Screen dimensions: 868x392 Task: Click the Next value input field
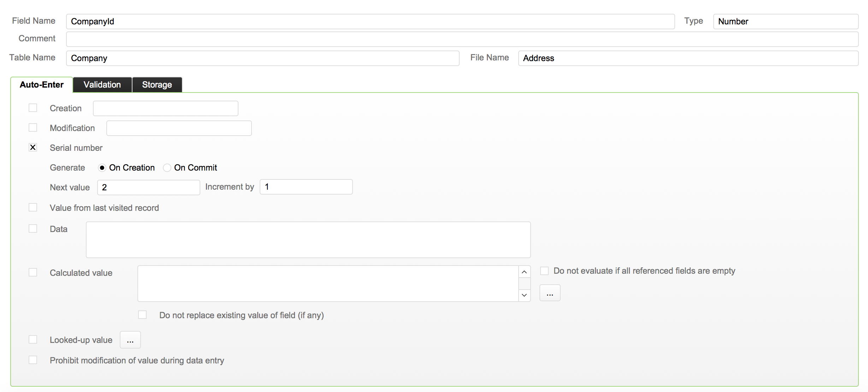click(x=148, y=188)
